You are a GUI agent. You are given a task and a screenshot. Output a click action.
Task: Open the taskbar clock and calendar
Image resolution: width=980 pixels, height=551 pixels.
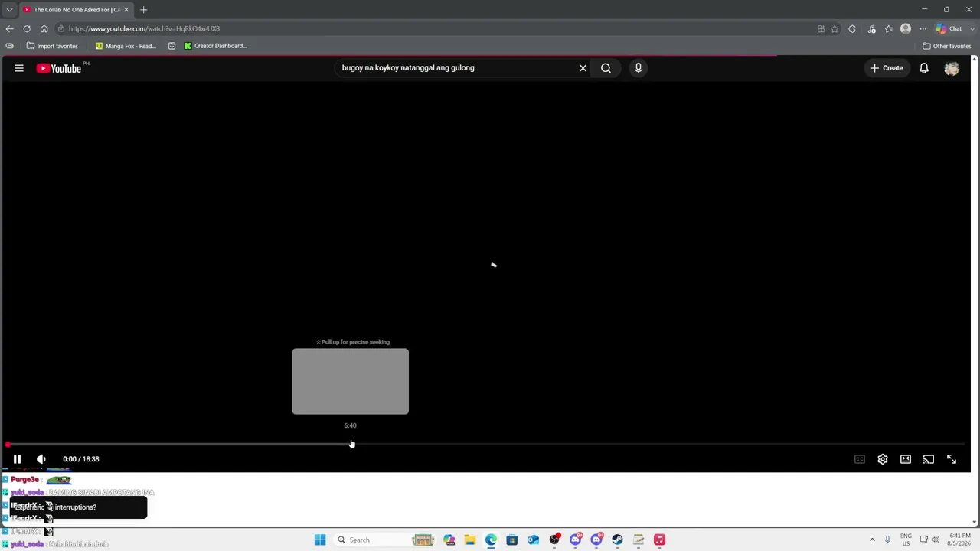[x=960, y=540]
